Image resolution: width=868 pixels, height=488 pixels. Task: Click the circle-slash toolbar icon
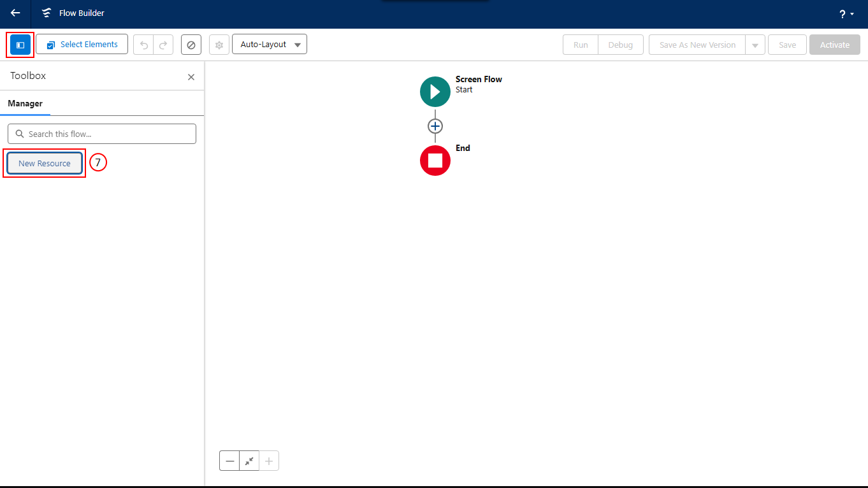point(191,45)
